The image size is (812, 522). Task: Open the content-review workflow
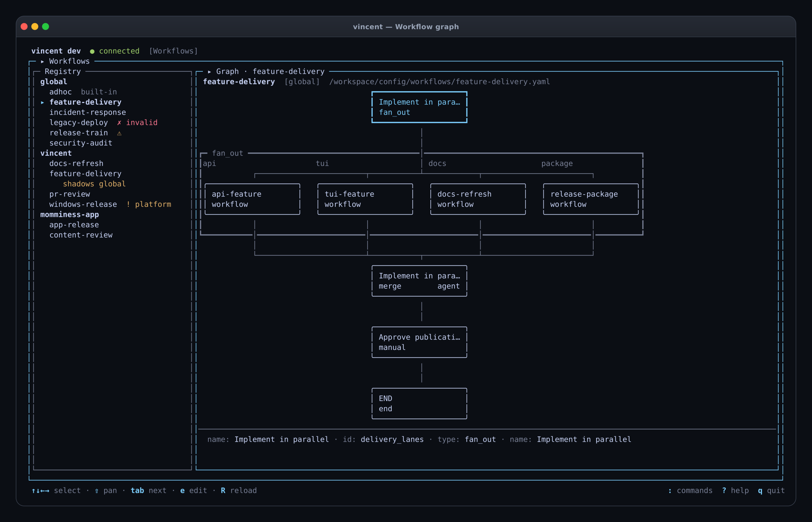tap(81, 235)
